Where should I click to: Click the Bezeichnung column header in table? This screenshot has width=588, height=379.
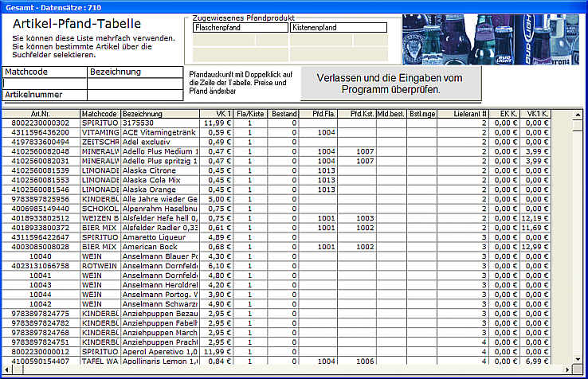160,114
